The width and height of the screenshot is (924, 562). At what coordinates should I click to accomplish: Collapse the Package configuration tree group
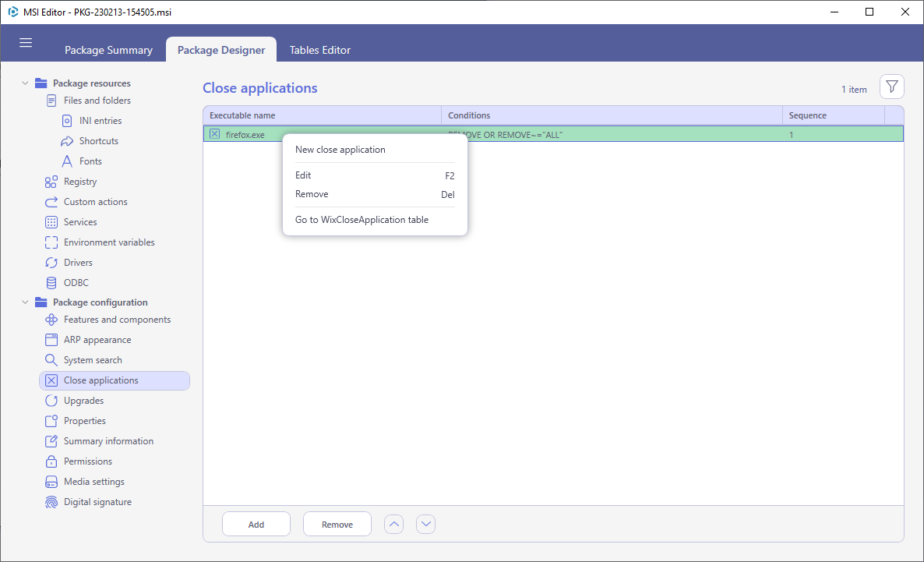(x=25, y=302)
